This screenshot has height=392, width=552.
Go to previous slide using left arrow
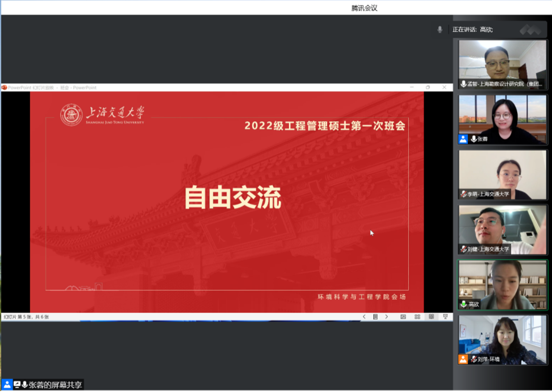364,317
